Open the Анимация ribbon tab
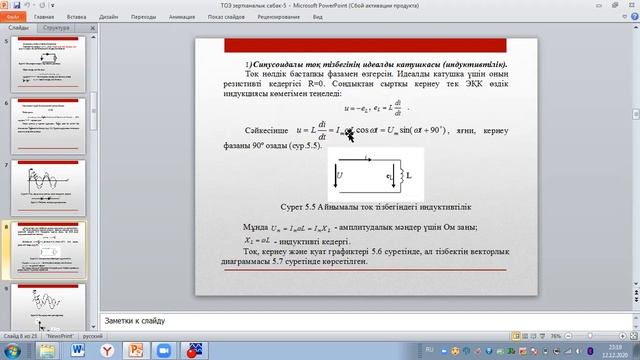This screenshot has width=640, height=360. [182, 17]
